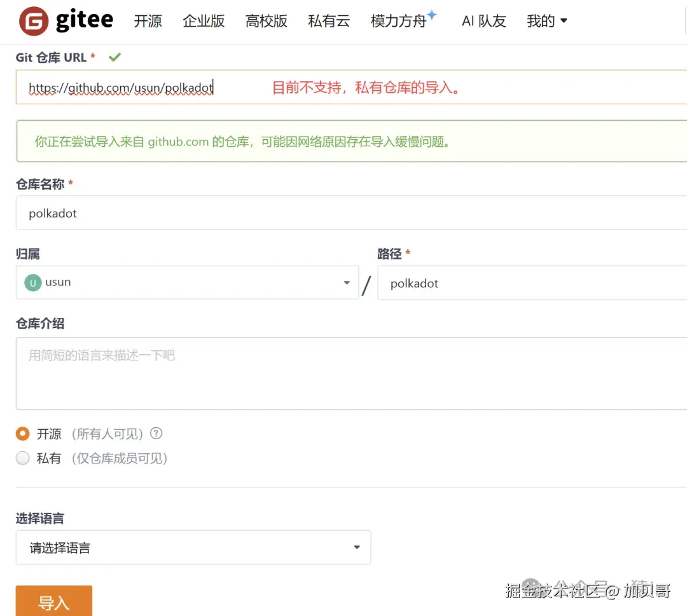Open 模力方舟 in the top navigation
The height and width of the screenshot is (616, 687).
pos(398,21)
